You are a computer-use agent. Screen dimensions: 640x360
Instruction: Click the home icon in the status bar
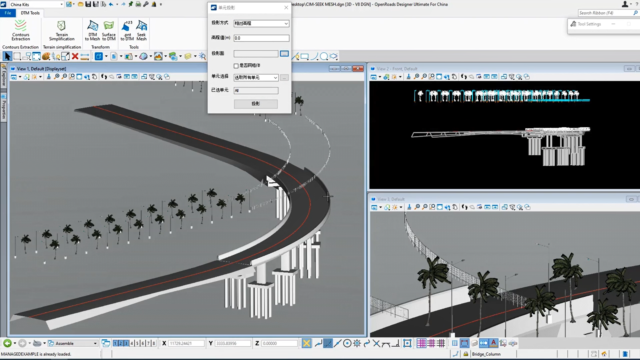[x=604, y=354]
